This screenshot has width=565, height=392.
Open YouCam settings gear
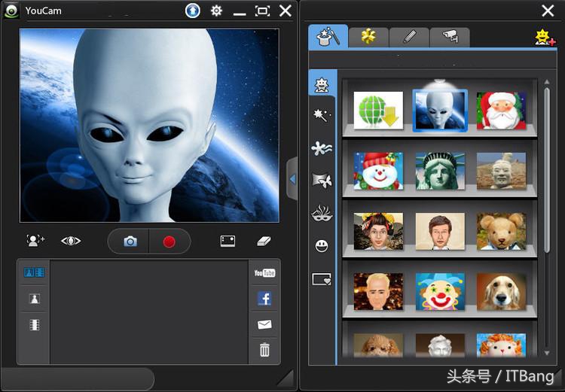pos(216,11)
